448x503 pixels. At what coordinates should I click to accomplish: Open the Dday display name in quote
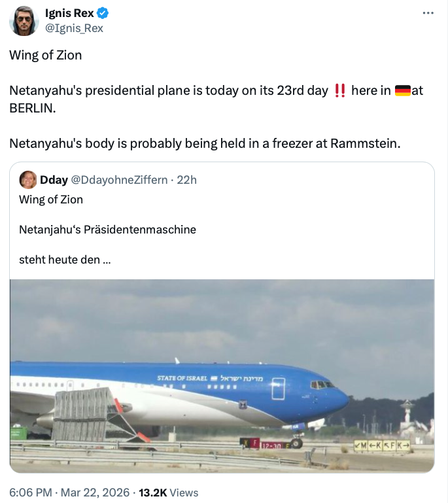click(x=54, y=180)
